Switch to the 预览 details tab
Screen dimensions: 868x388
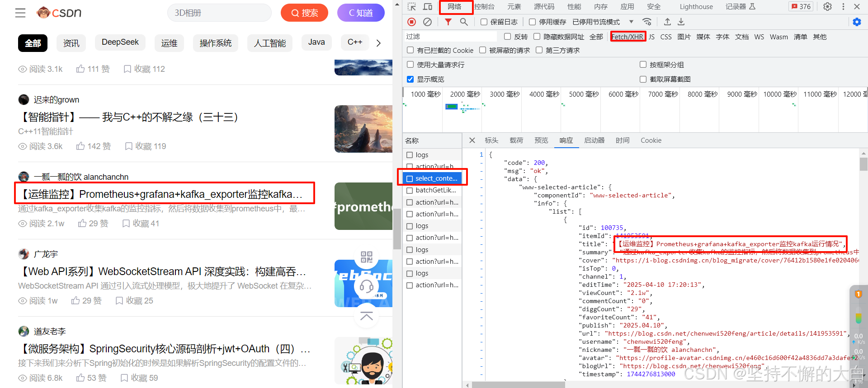pyautogui.click(x=541, y=140)
